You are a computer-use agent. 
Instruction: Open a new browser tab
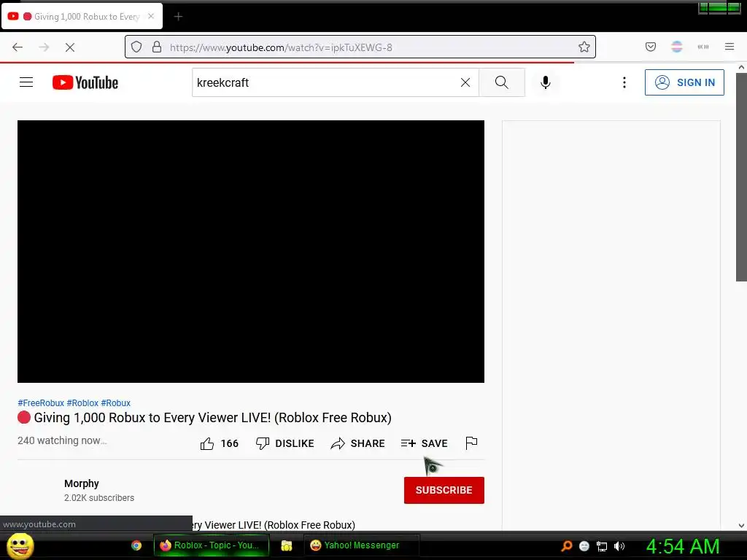[x=178, y=17]
